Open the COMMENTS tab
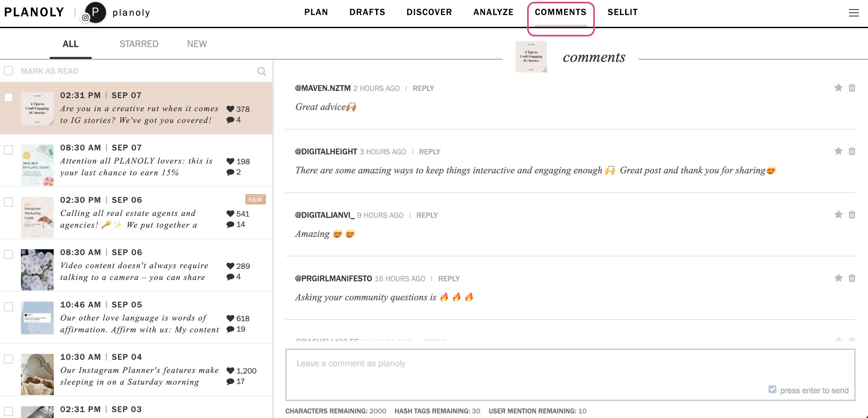The width and height of the screenshot is (868, 418). tap(560, 12)
